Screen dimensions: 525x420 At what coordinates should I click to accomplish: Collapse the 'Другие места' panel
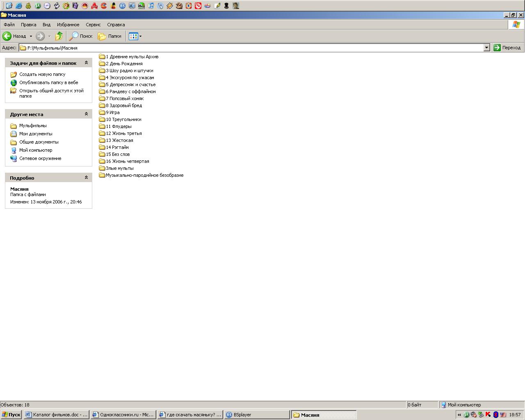click(86, 114)
